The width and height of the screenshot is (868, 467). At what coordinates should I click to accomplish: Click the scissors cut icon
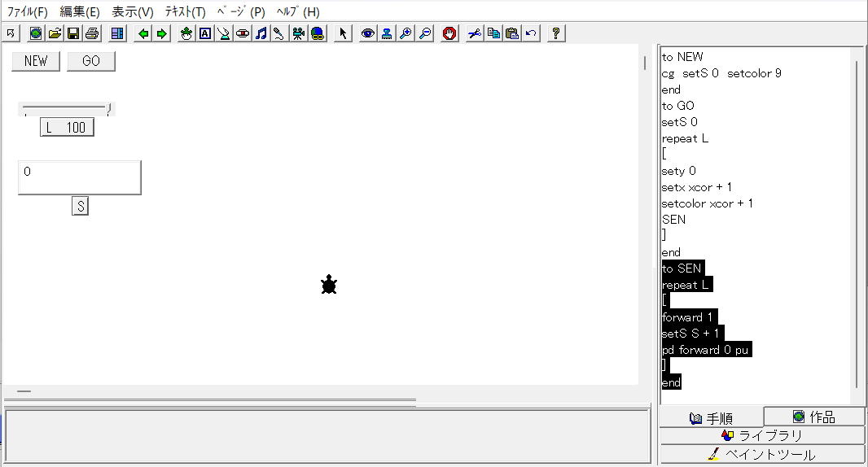(475, 33)
